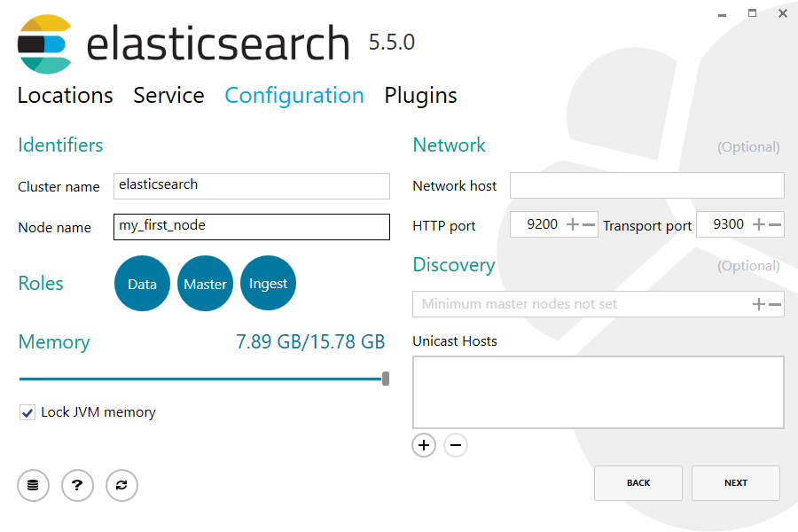The image size is (798, 532).
Task: Remove unicast host with minus button
Action: (x=456, y=445)
